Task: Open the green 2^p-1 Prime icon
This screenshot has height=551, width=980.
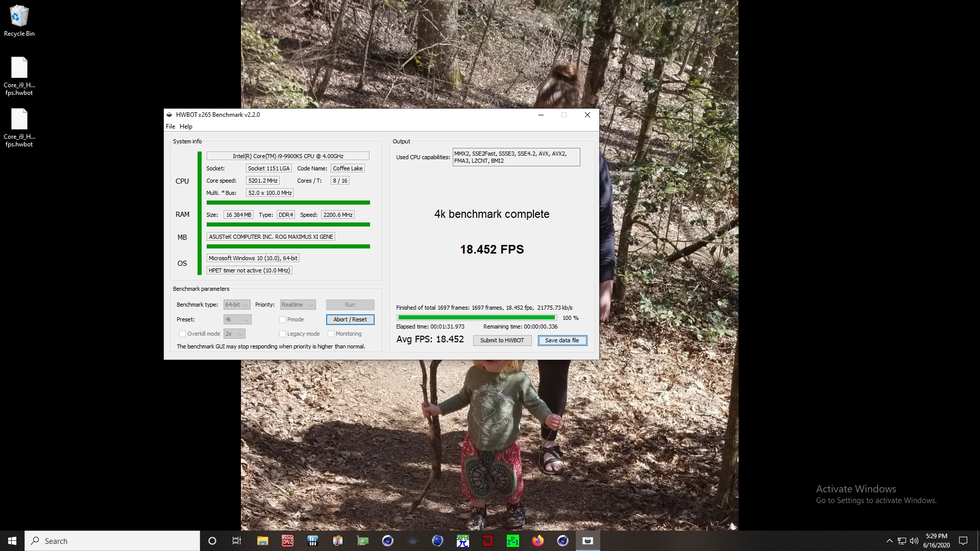Action: pos(512,541)
